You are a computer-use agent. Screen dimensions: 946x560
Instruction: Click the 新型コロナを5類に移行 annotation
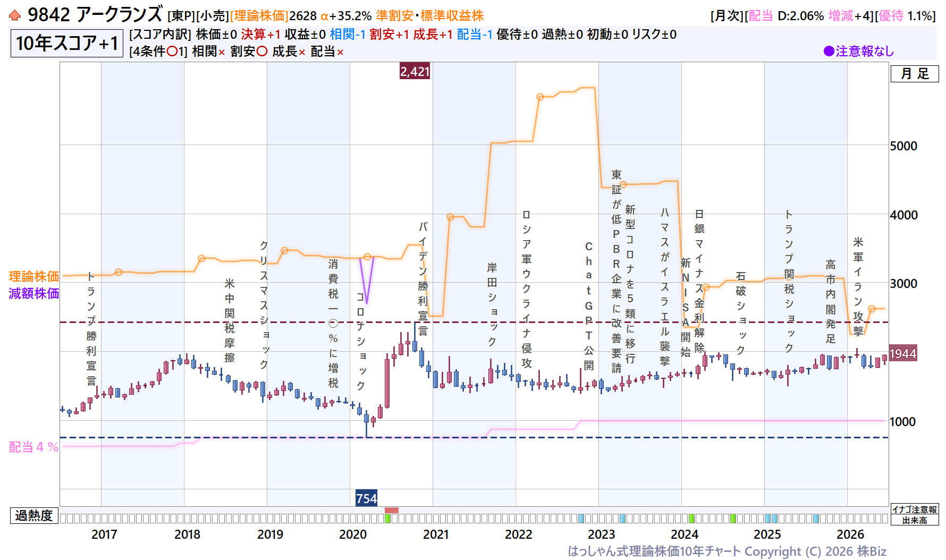pyautogui.click(x=630, y=284)
